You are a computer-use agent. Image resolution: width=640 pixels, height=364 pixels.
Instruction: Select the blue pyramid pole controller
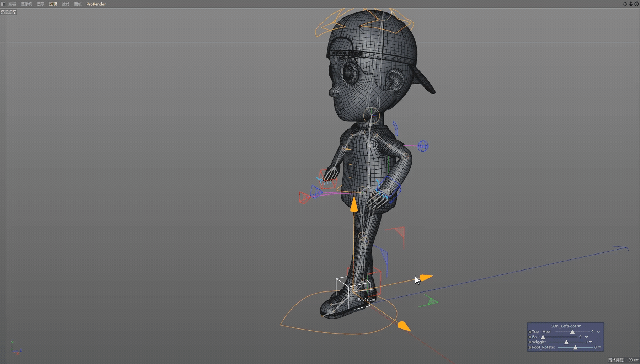click(316, 192)
